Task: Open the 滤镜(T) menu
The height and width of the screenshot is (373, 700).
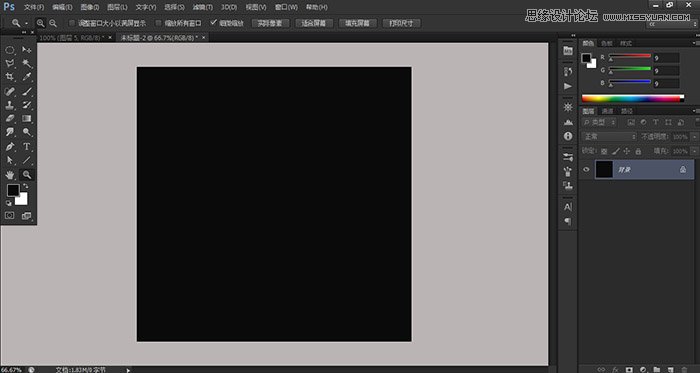Action: point(203,7)
